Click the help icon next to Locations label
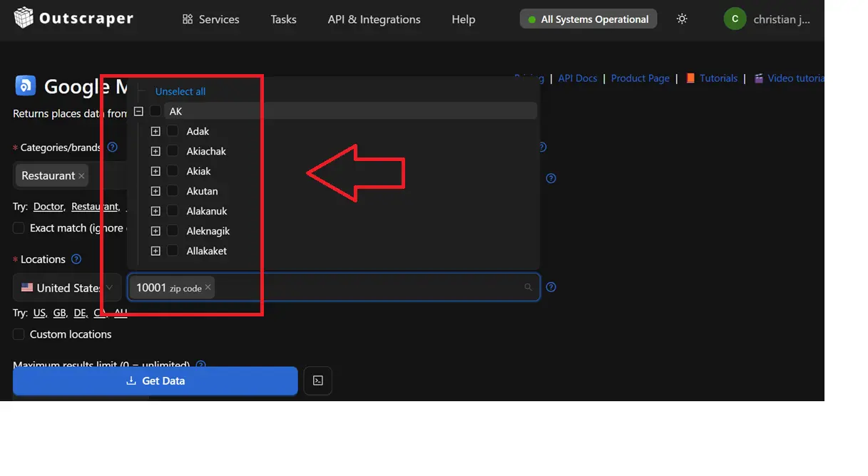The width and height of the screenshot is (868, 476). click(x=76, y=259)
